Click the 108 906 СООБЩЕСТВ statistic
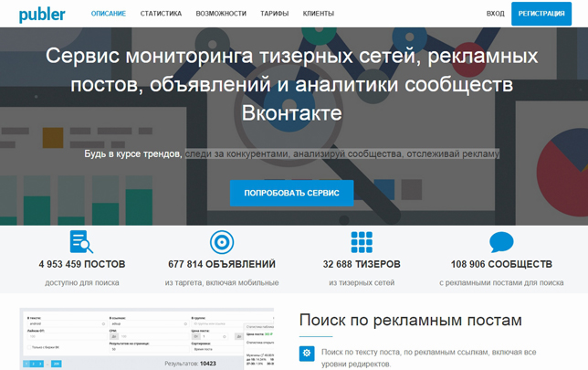This screenshot has width=588, height=370. (501, 264)
